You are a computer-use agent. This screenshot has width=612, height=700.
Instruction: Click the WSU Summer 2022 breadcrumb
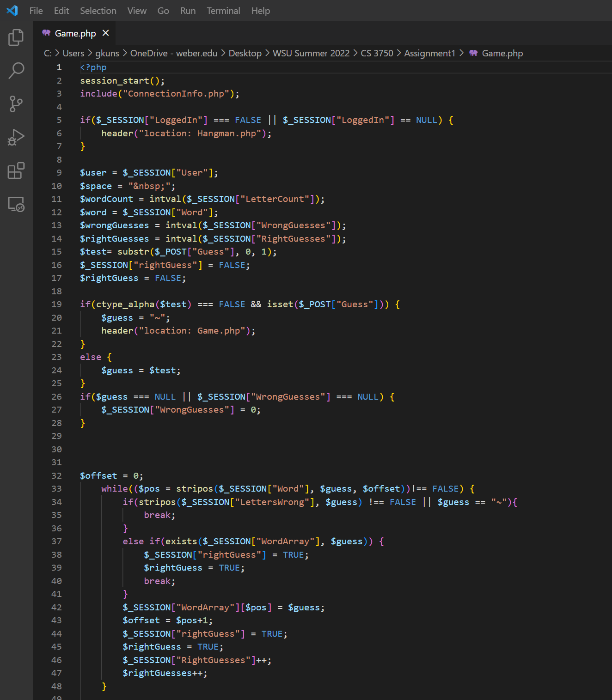pos(311,53)
